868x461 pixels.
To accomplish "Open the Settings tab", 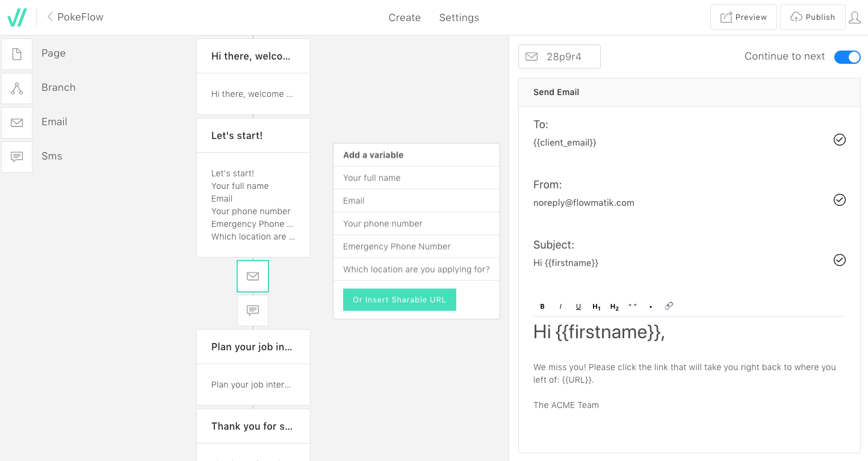I will [459, 17].
